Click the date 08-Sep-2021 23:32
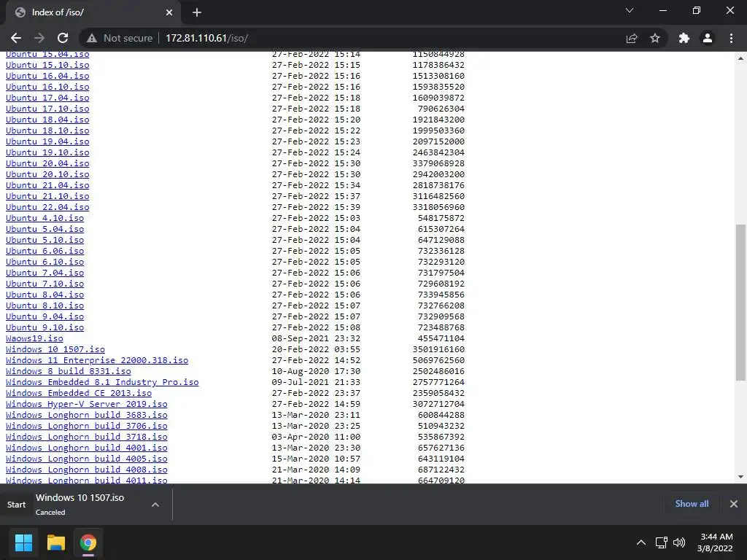 pos(316,338)
